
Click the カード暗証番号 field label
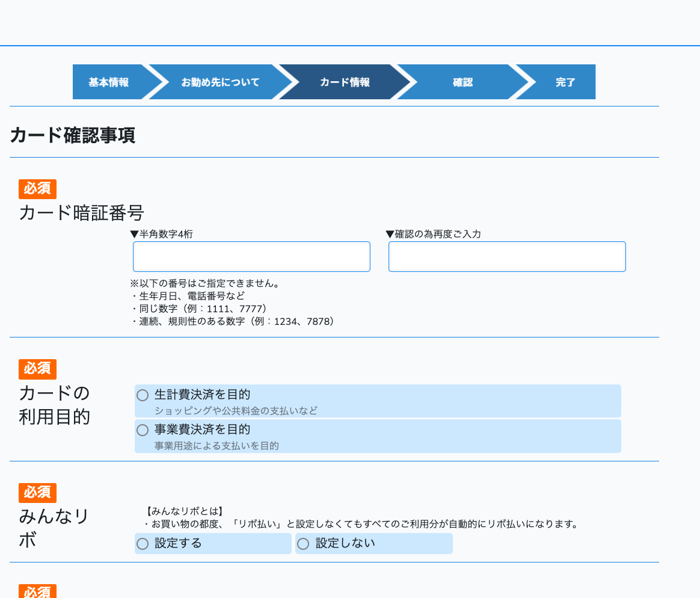point(81,213)
